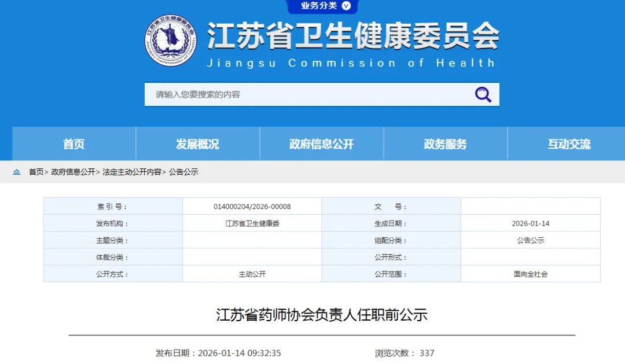
Task: Click the 浏览次数 337 view count
Action: [x=404, y=353]
